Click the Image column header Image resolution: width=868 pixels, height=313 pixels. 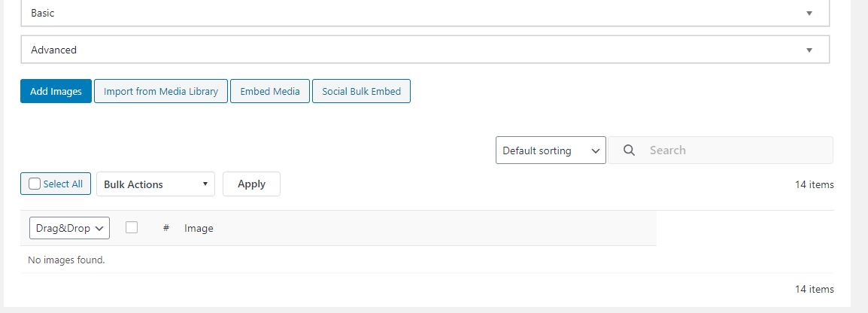(x=199, y=228)
